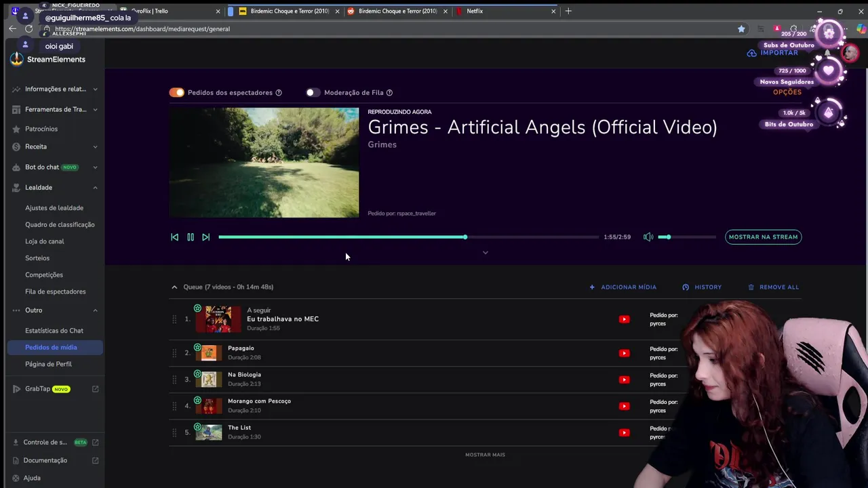Click MOSTRAR MAIS to show more videos
This screenshot has width=868, height=488.
pyautogui.click(x=485, y=455)
